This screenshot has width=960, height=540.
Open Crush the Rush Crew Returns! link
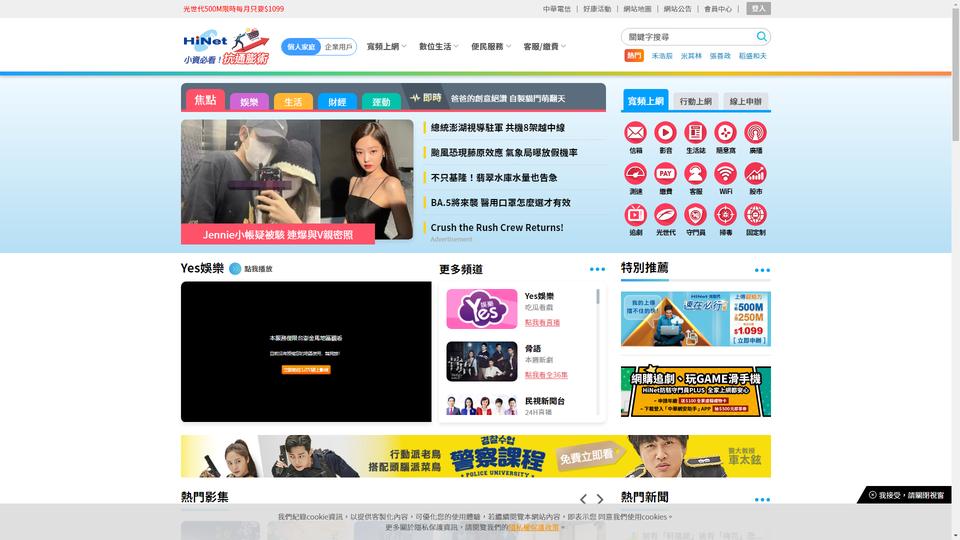497,227
